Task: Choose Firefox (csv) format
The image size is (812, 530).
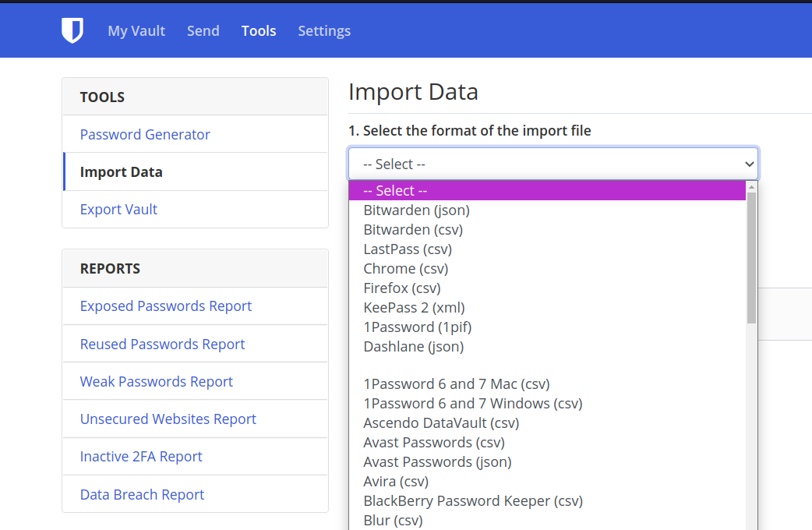Action: 547,288
